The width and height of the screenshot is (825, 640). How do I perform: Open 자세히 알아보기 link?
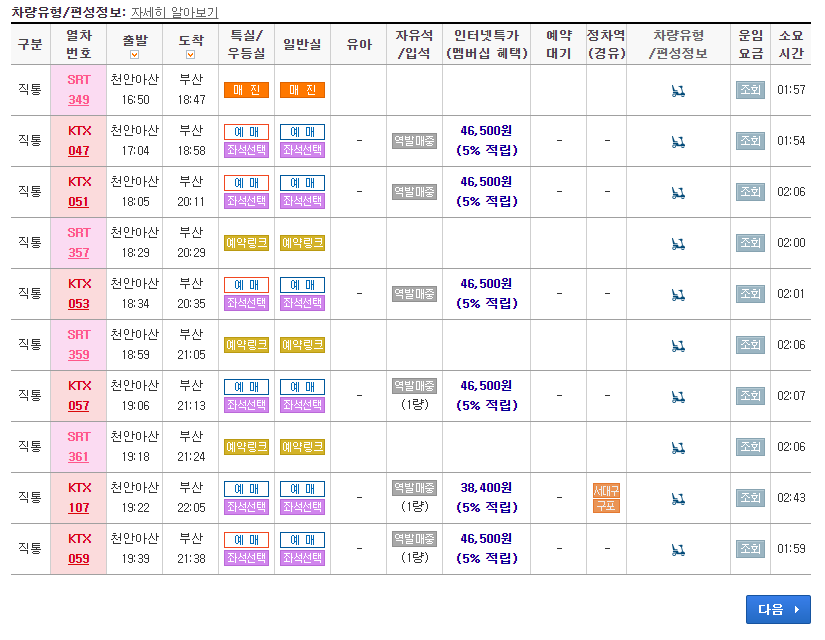pos(174,12)
